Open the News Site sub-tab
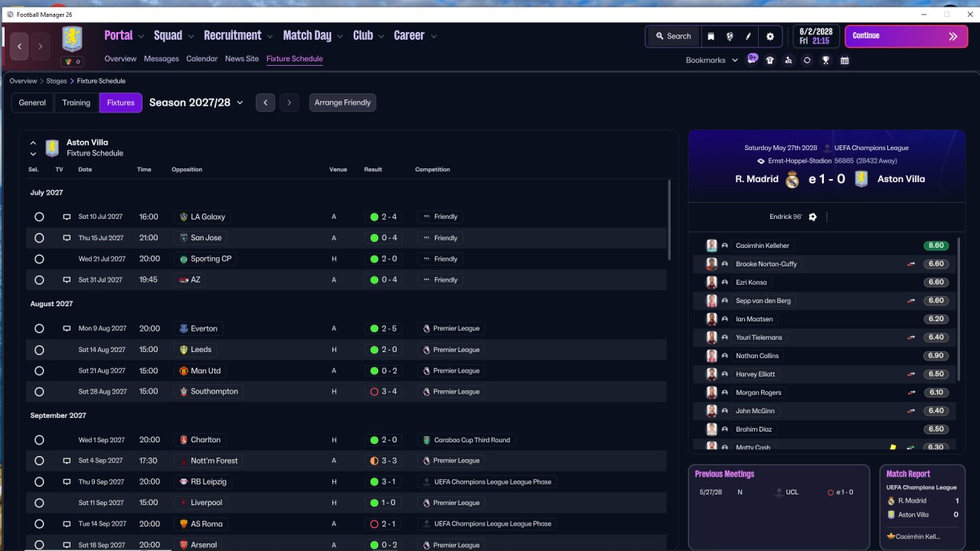This screenshot has width=980, height=551. (242, 59)
